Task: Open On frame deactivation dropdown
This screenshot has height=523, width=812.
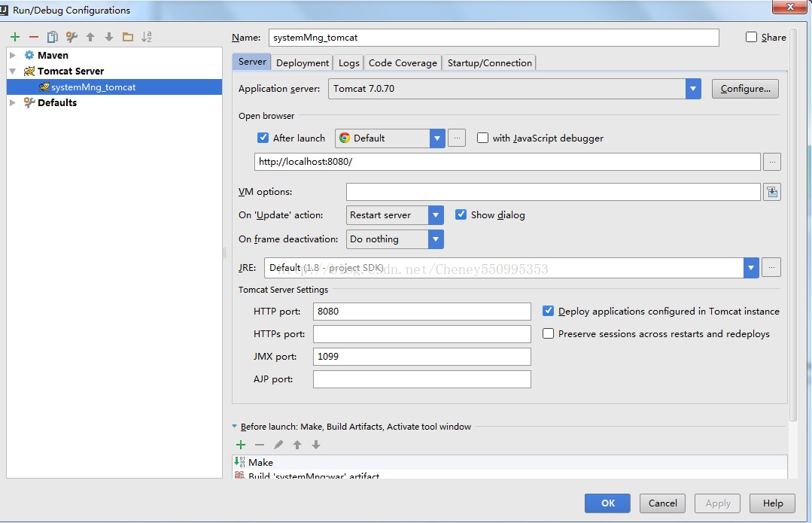Action: coord(436,239)
